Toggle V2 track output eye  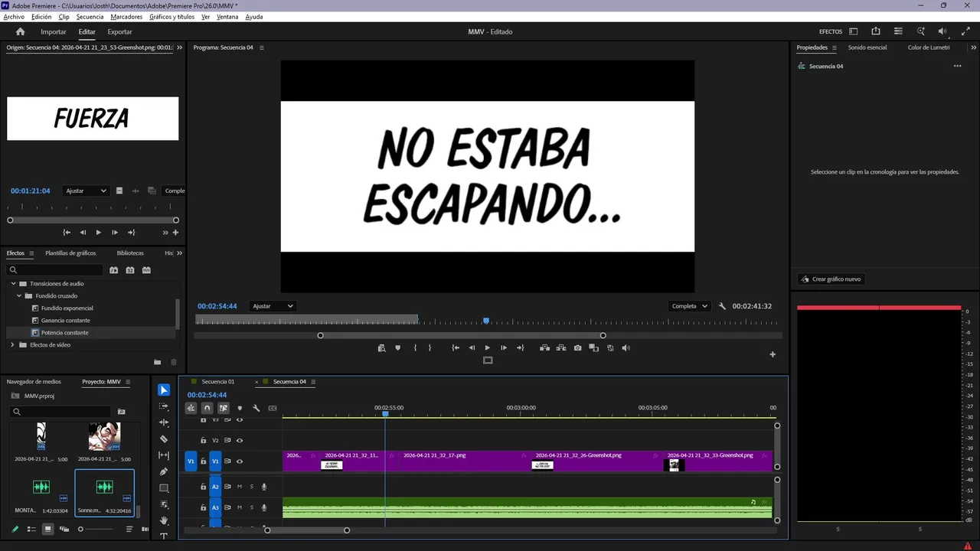pyautogui.click(x=240, y=440)
